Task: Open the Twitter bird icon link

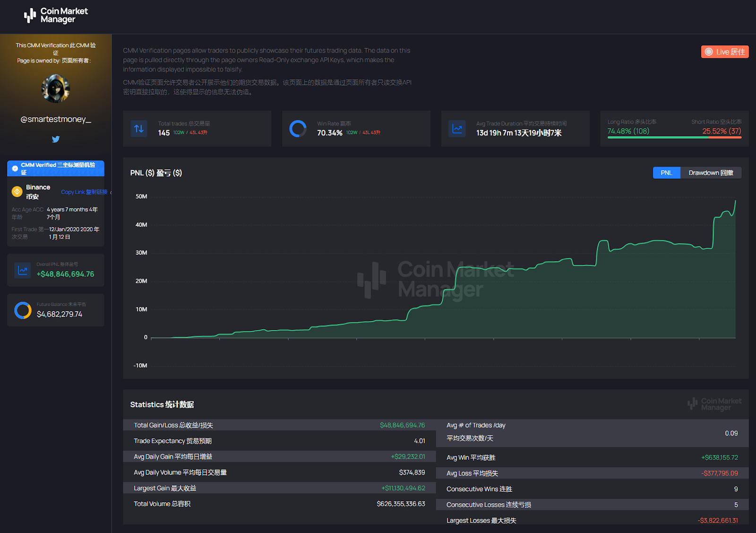Action: (56, 139)
